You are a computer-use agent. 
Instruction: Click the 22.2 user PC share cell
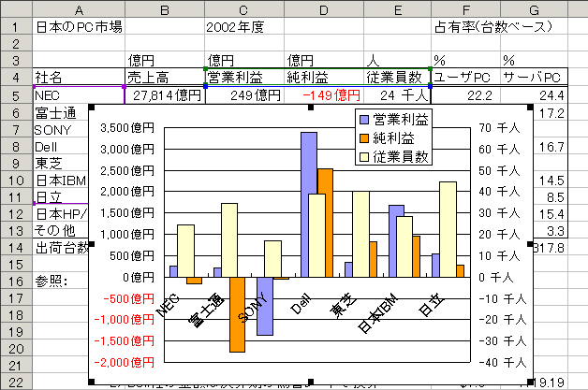[x=465, y=95]
